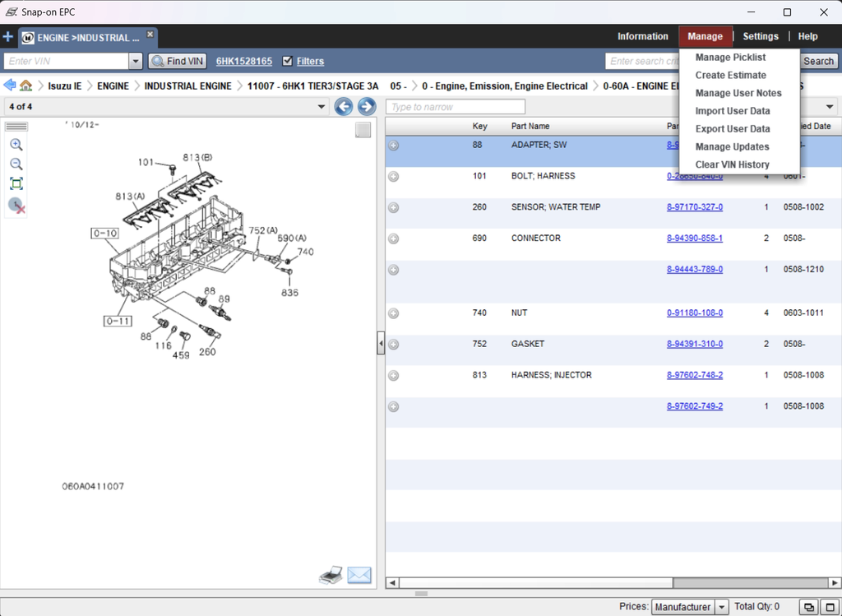Open the Information menu
Screen dimensions: 842x616
(x=643, y=36)
